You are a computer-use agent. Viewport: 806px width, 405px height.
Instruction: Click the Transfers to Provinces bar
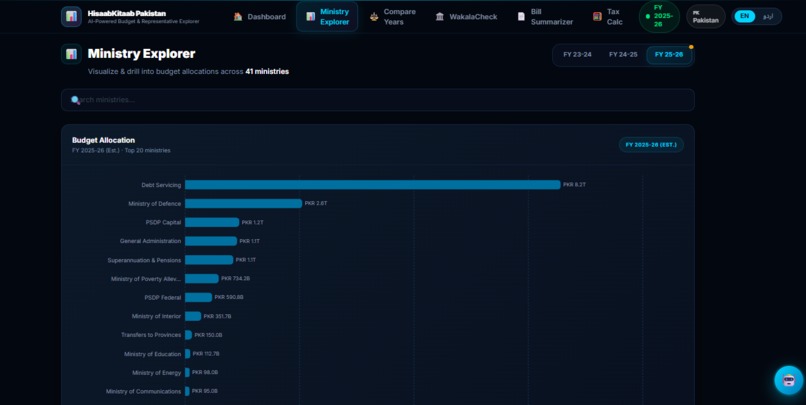tap(189, 335)
